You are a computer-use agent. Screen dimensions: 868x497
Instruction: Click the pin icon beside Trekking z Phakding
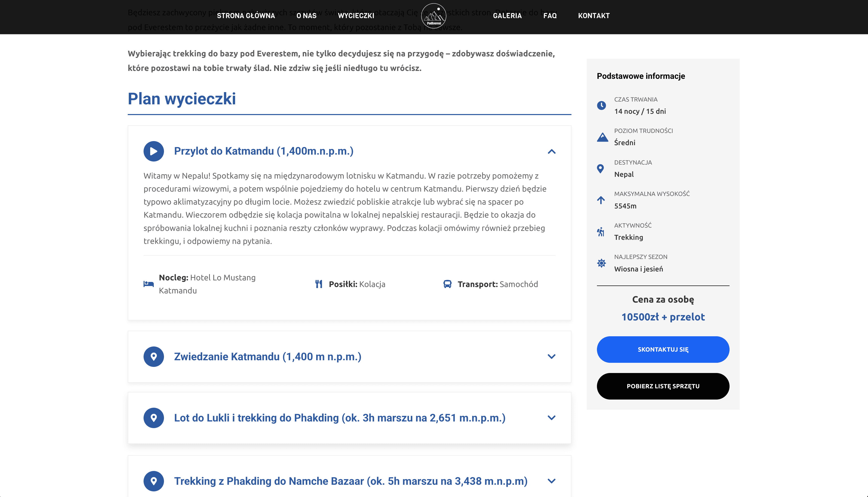point(154,481)
